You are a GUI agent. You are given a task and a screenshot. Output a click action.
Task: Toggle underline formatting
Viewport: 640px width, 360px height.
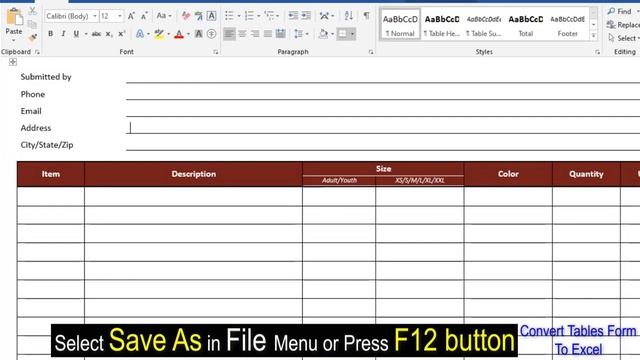(x=76, y=34)
